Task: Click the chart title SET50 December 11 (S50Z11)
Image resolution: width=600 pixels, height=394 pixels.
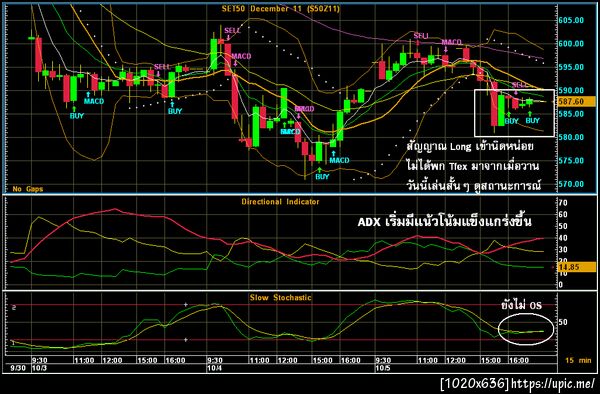Action: coord(280,9)
